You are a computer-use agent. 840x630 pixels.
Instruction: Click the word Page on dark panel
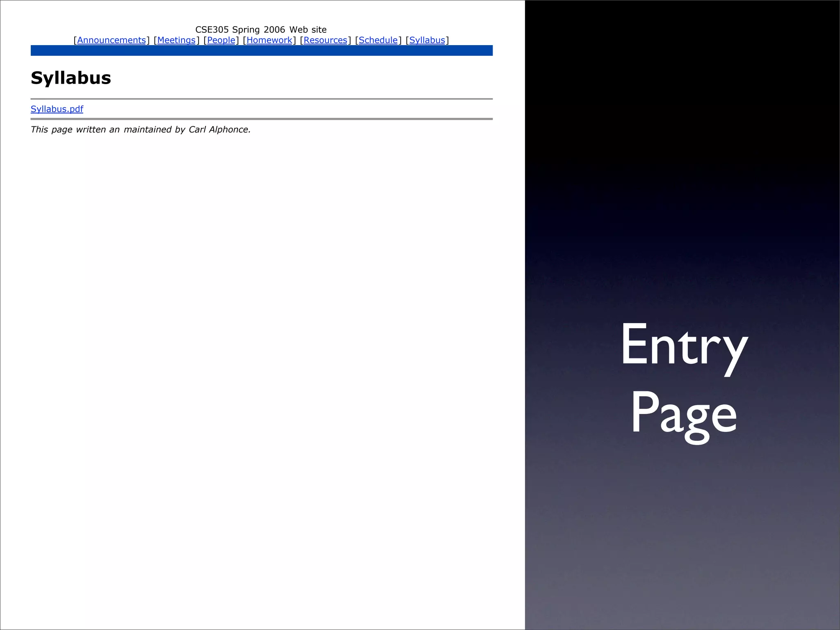point(684,413)
